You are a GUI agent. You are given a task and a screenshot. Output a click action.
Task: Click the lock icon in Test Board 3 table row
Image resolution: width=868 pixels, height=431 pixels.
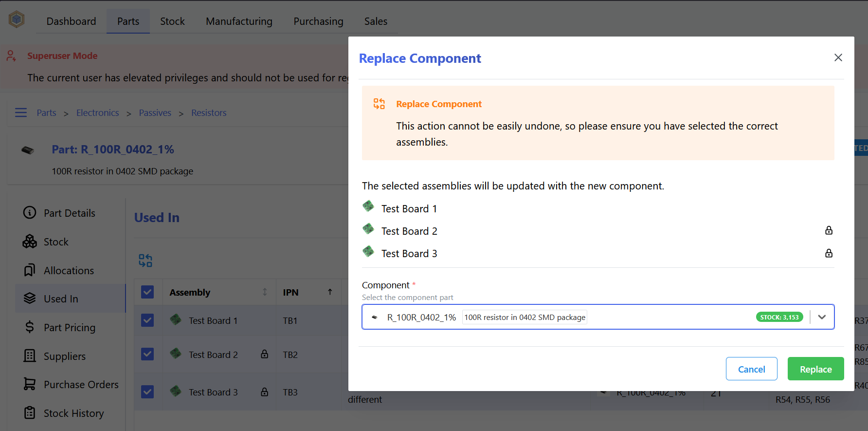click(264, 392)
